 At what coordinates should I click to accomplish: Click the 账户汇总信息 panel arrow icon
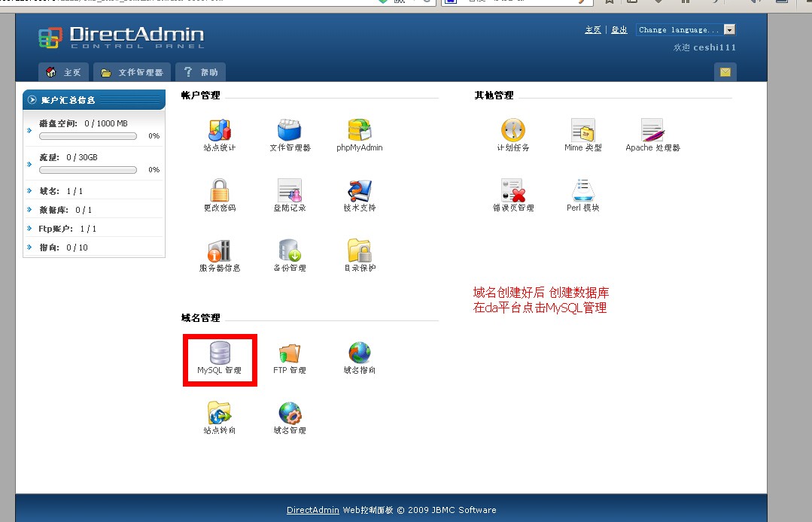(x=32, y=99)
